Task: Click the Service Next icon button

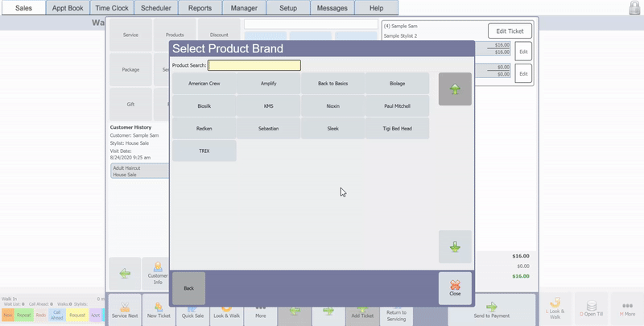Action: click(x=125, y=310)
